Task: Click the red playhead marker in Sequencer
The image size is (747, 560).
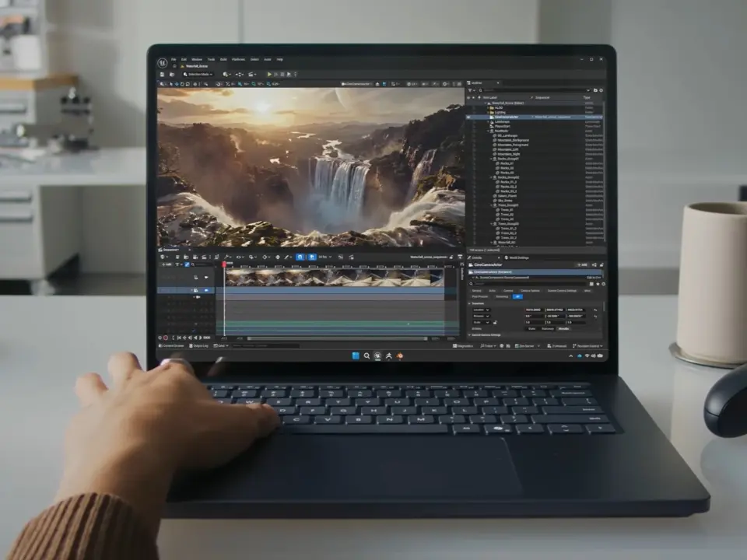Action: pyautogui.click(x=224, y=264)
